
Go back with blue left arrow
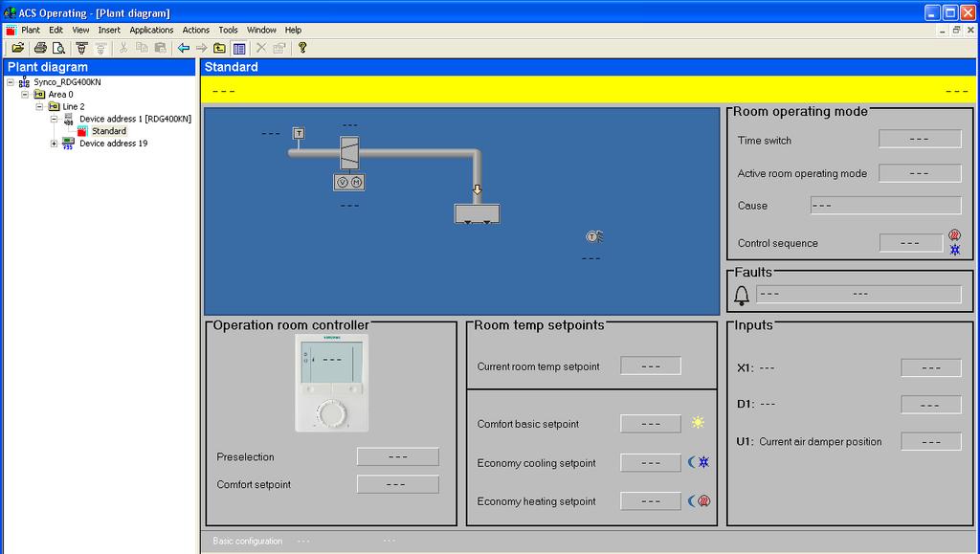tap(183, 48)
